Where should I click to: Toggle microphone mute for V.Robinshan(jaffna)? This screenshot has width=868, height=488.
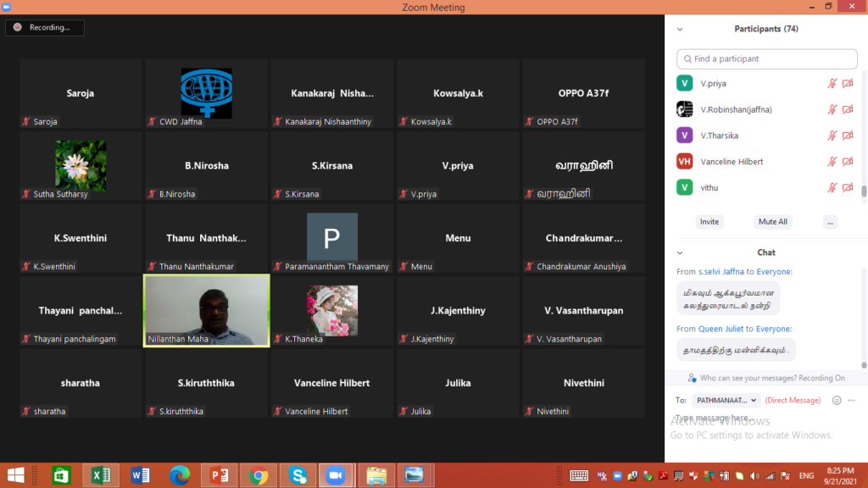832,109
